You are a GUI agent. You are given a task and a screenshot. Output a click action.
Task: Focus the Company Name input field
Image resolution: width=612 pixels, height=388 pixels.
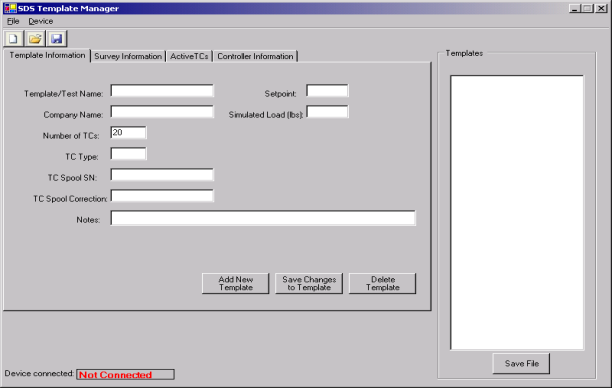[x=162, y=112]
